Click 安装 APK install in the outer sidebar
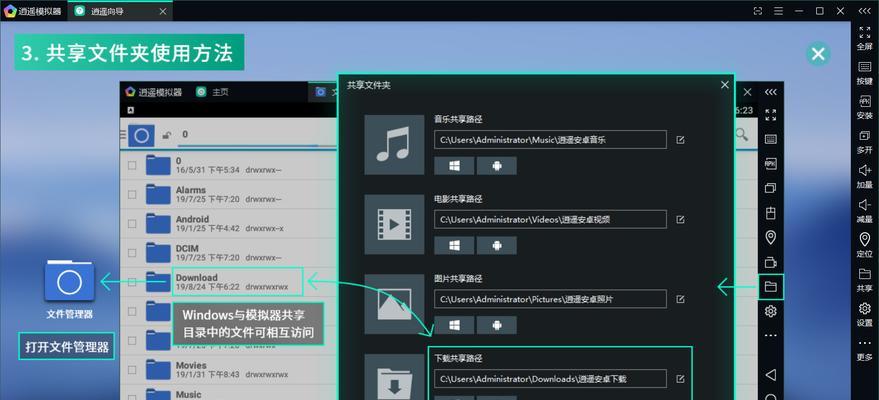This screenshot has width=879, height=400. (x=864, y=107)
